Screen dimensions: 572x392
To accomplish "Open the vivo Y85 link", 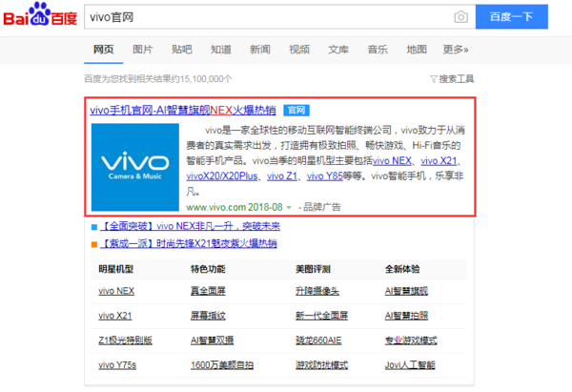I will (x=325, y=175).
